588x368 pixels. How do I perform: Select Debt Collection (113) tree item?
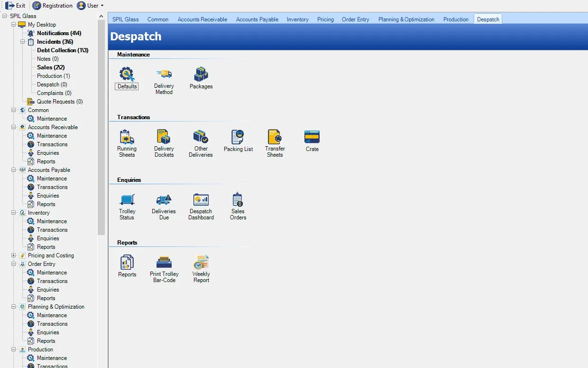[x=63, y=50]
